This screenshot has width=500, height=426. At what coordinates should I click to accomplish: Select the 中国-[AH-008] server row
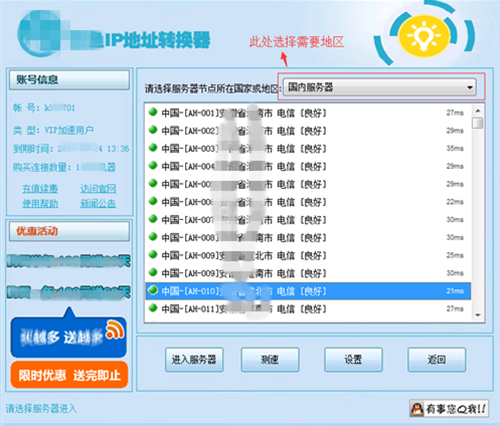pyautogui.click(x=308, y=237)
